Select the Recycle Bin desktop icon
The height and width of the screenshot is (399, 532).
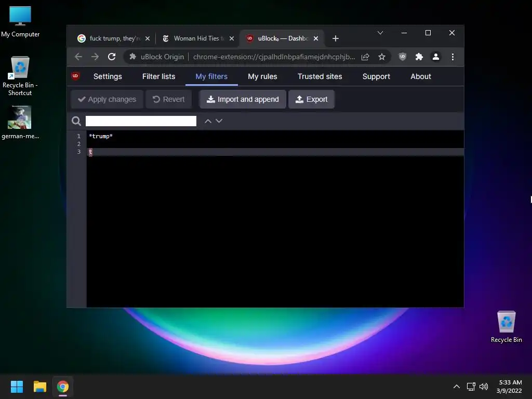pos(506,327)
